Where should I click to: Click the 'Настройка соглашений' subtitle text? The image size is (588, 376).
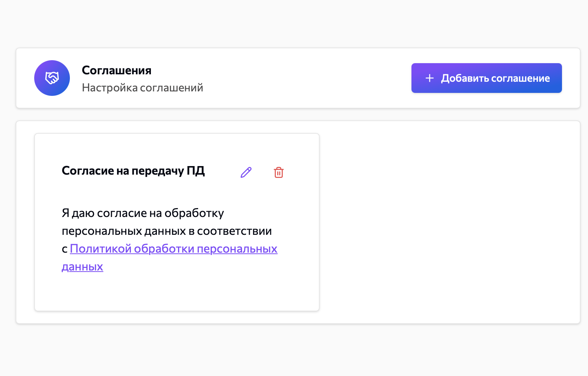tap(143, 88)
